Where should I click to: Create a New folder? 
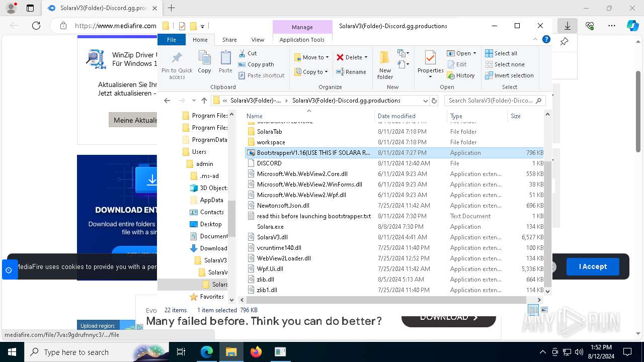pyautogui.click(x=385, y=65)
